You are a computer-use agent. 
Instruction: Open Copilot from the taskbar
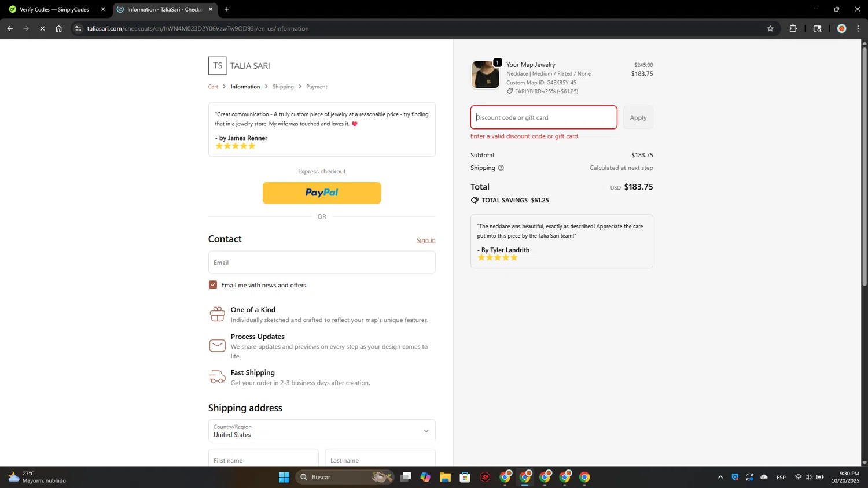coord(425,477)
